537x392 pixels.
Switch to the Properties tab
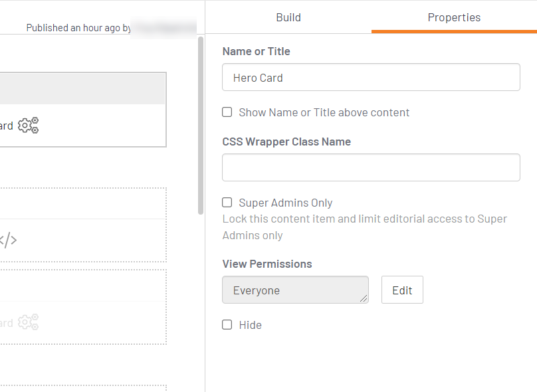(x=454, y=17)
